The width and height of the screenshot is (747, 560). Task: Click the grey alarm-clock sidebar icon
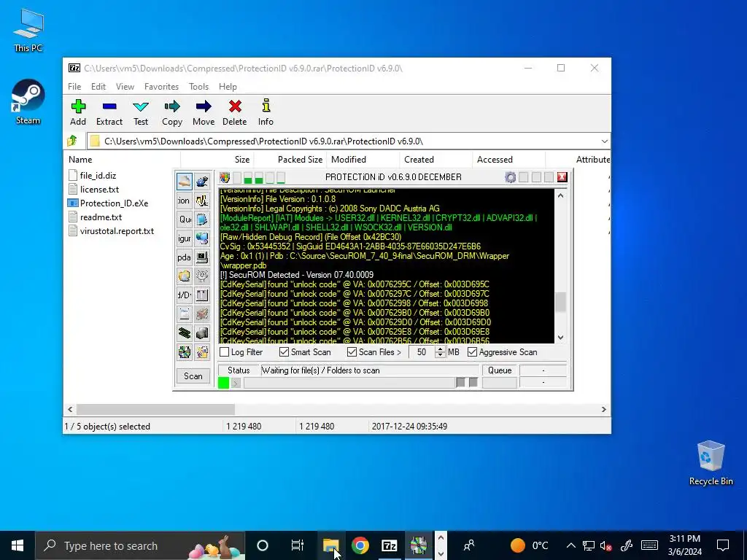[202, 276]
